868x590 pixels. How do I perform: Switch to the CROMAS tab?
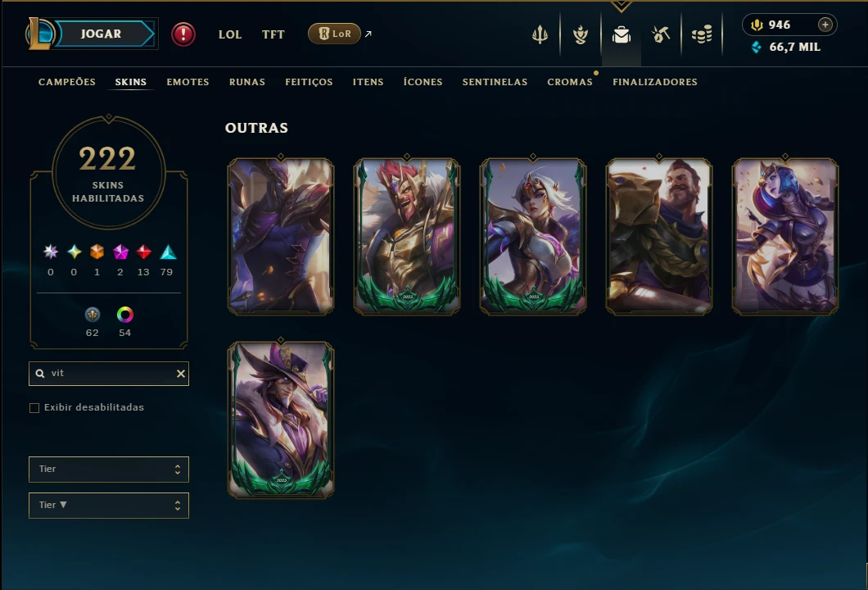pos(570,82)
